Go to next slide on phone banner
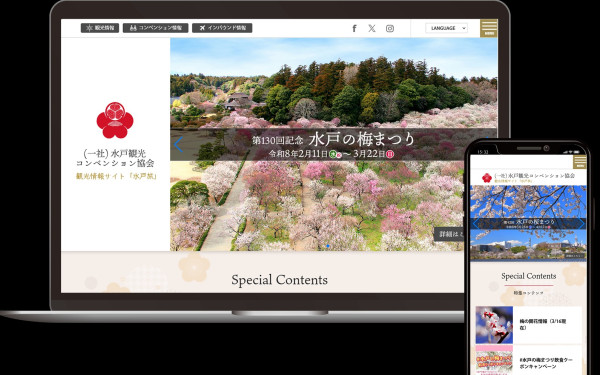The width and height of the screenshot is (600, 375). (x=582, y=223)
